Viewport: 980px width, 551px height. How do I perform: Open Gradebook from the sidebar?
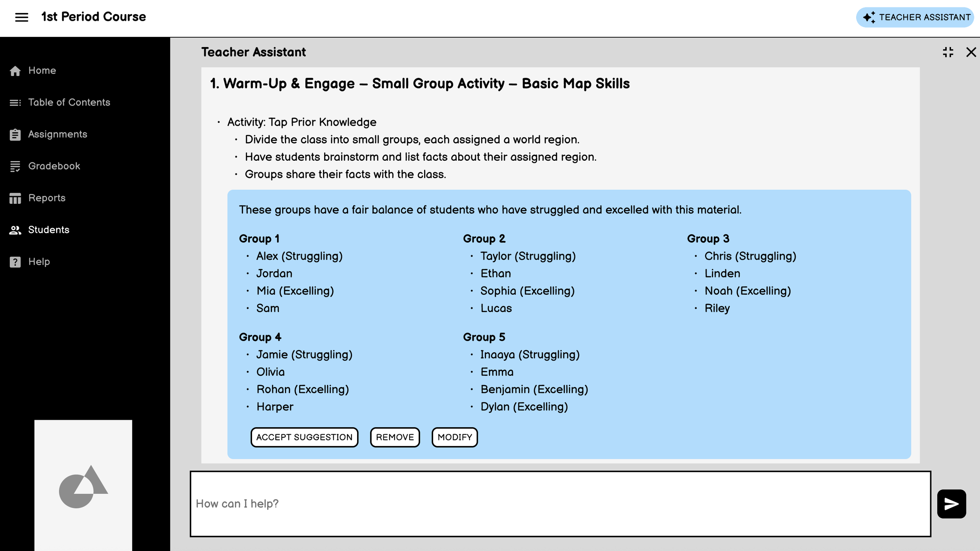point(54,166)
